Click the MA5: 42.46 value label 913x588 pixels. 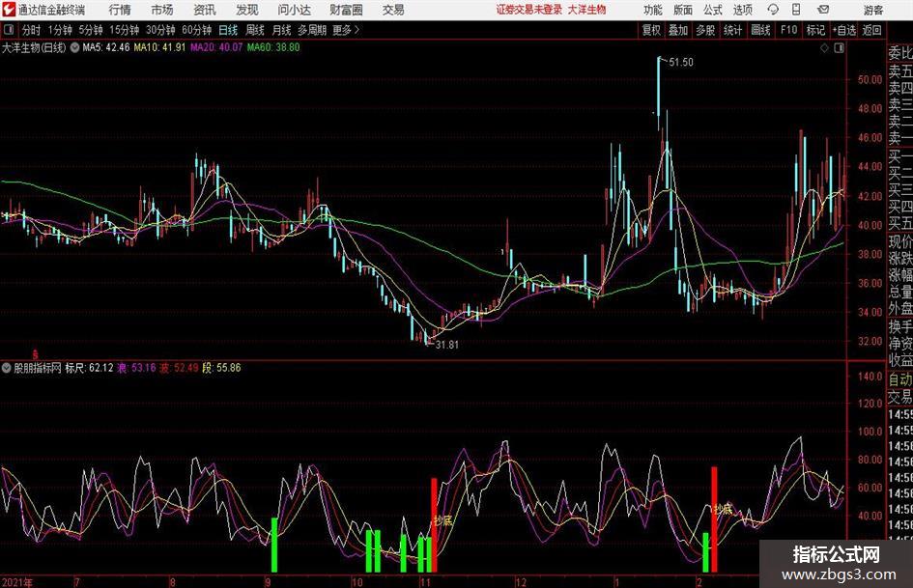[106, 47]
